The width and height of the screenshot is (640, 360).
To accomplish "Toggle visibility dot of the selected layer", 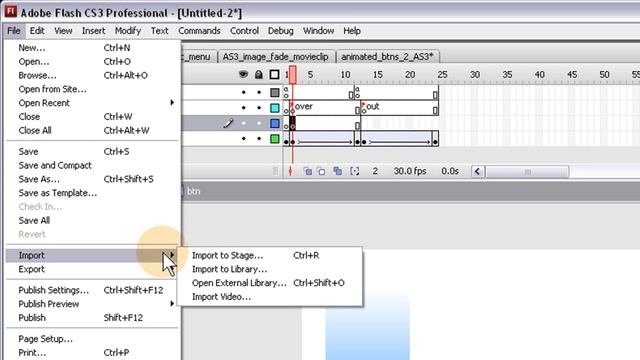I will coord(244,123).
